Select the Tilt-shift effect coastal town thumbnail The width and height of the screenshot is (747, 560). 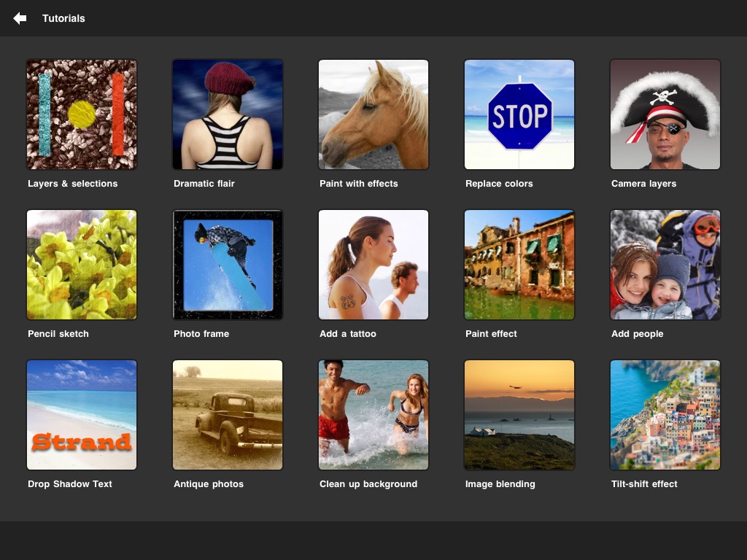pyautogui.click(x=665, y=415)
